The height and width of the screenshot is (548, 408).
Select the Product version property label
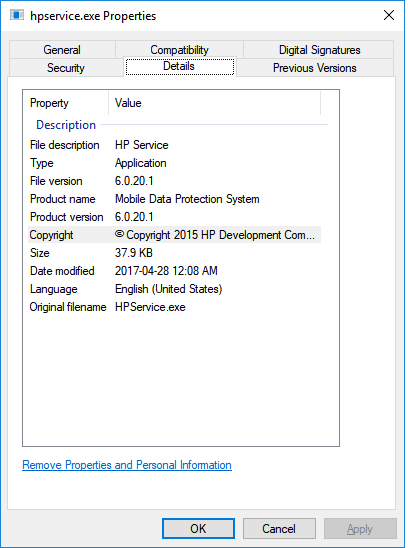(x=66, y=217)
